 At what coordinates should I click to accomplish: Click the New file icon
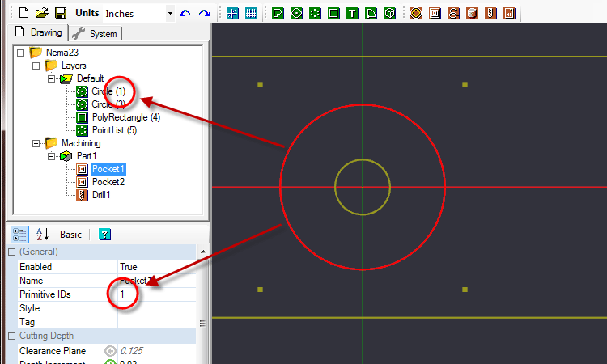pos(23,13)
